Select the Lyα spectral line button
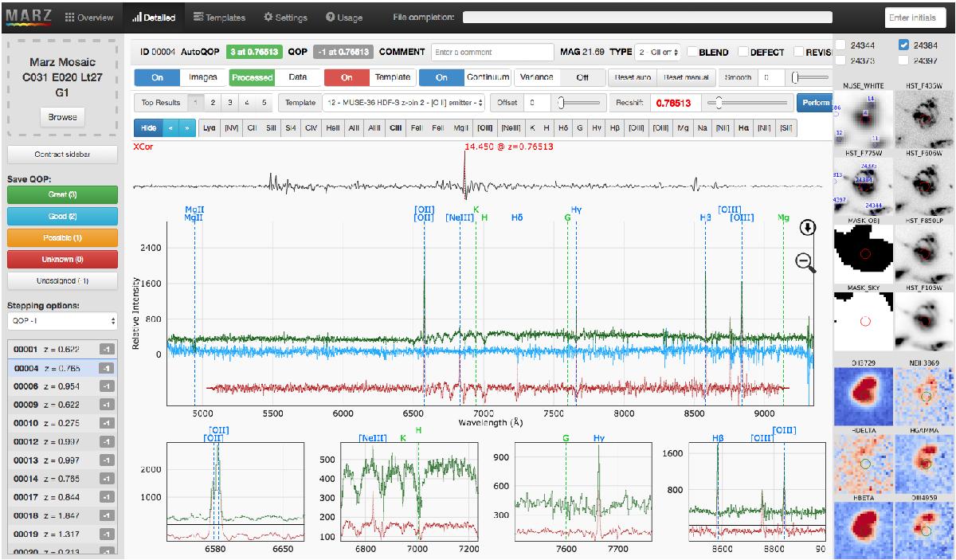956x560 pixels. (x=210, y=127)
